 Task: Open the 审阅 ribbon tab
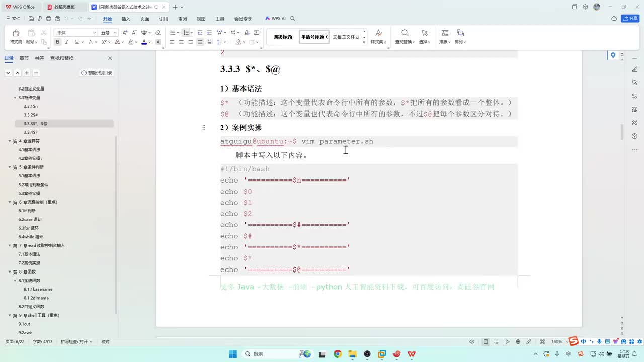click(182, 19)
